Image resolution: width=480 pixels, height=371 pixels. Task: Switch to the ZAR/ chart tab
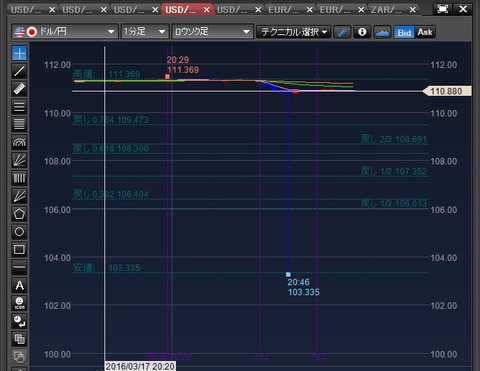pyautogui.click(x=393, y=10)
